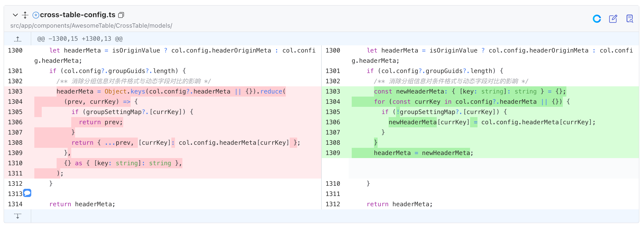Viewport: 644px width, 228px height.
Task: Click line number 1311 on the removed side
Action: (15, 173)
